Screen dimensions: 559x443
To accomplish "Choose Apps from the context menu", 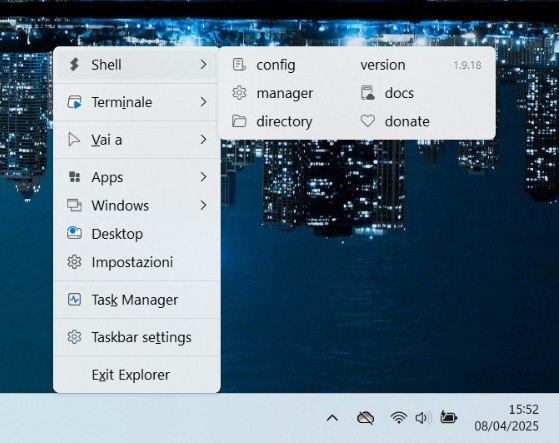I will (x=137, y=177).
